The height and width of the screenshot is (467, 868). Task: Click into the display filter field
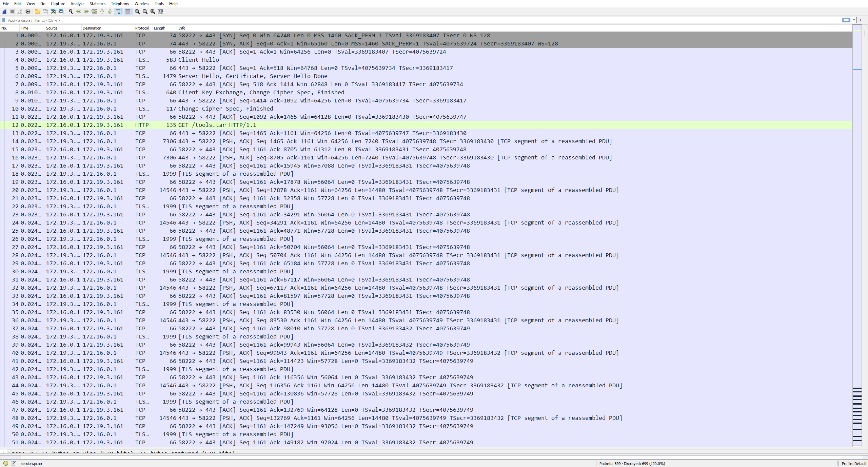coord(424,20)
